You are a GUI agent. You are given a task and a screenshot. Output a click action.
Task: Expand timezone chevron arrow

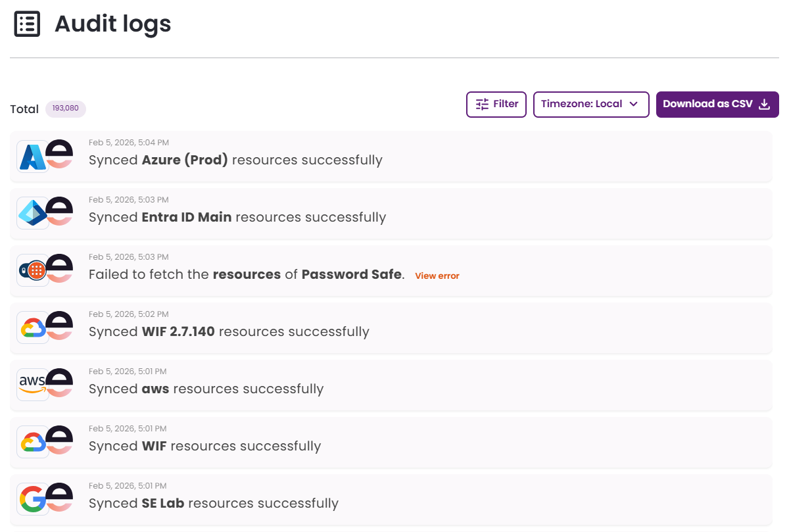(634, 104)
